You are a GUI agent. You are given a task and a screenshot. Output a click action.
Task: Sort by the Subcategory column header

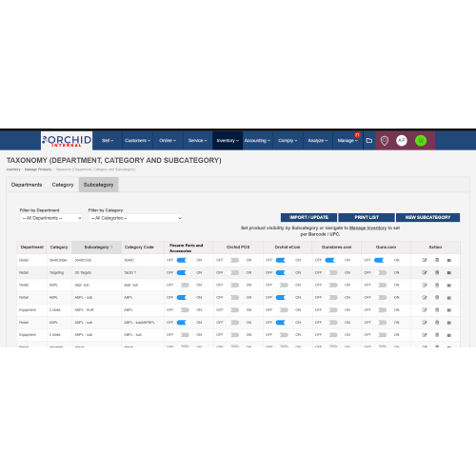pyautogui.click(x=97, y=248)
